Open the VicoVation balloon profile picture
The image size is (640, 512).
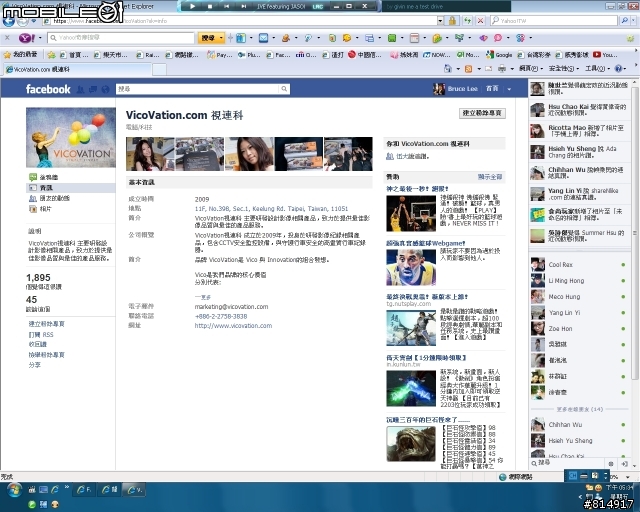71,138
